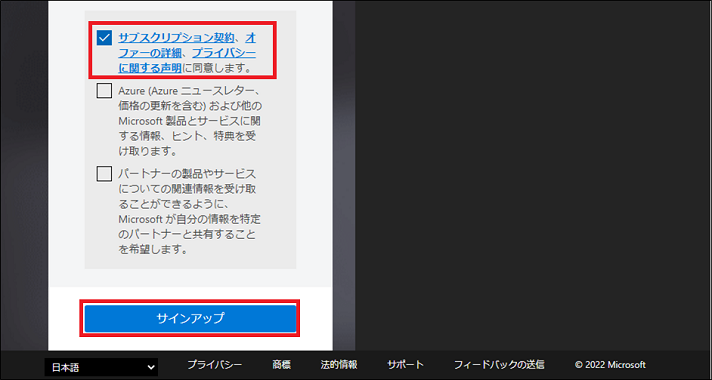Go to 法的情報 in the footer
712x380 pixels.
point(339,365)
